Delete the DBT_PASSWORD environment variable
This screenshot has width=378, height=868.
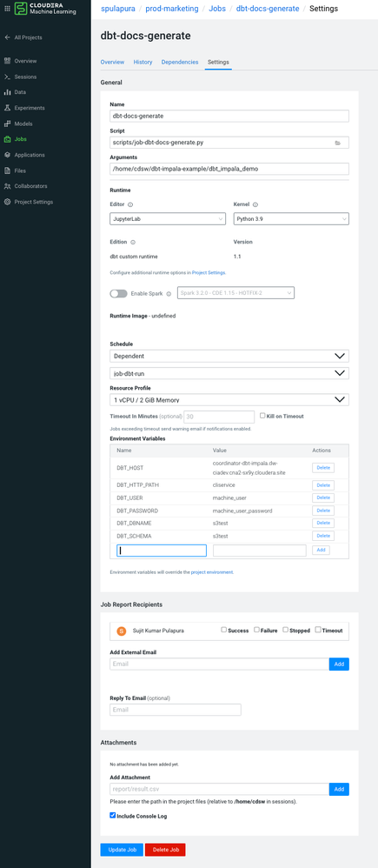[322, 511]
